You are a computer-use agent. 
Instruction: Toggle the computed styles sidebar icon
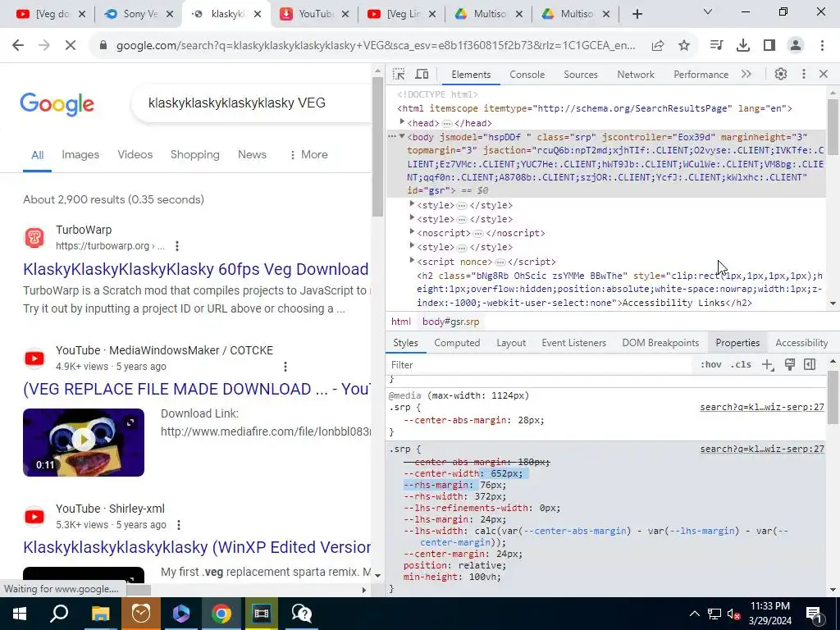pyautogui.click(x=810, y=365)
